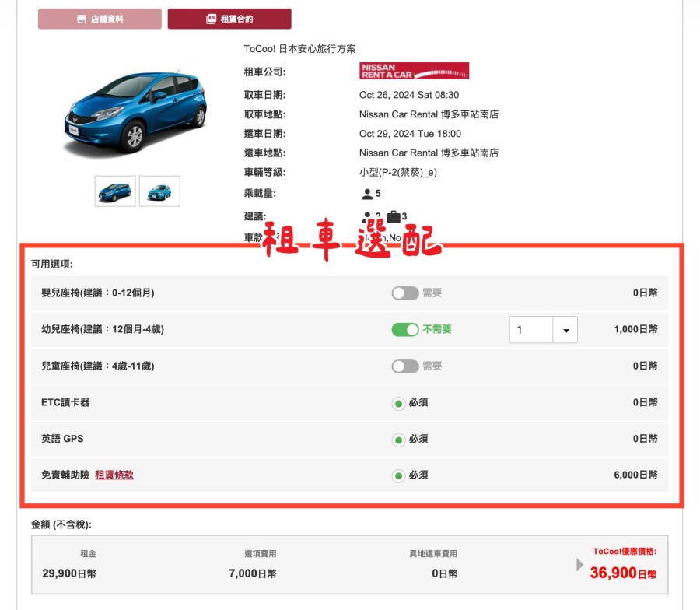Click the vehicle class 小型(P-2(禁菸)_e) text

pos(397,173)
